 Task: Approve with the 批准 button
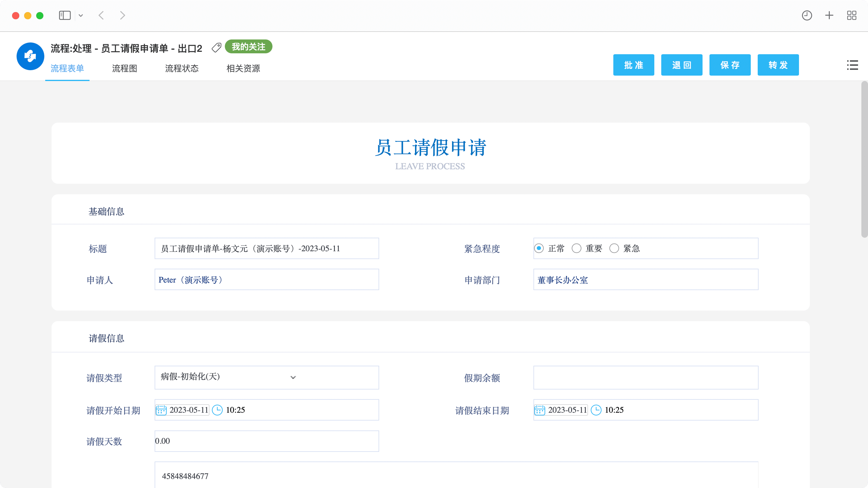click(x=634, y=65)
